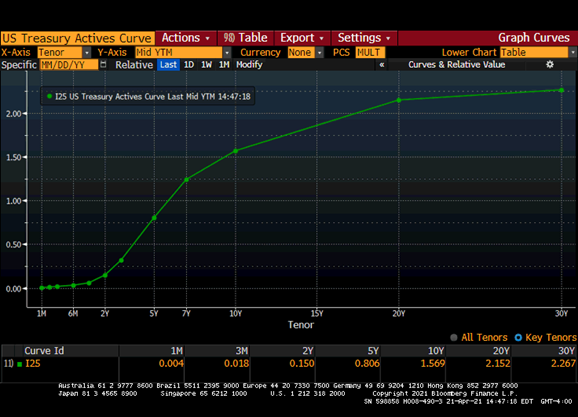This screenshot has height=417, width=578.
Task: Click the 2Y data point on the curve
Action: pyautogui.click(x=105, y=275)
